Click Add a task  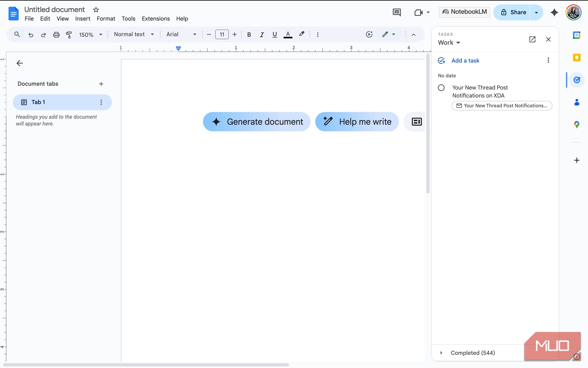point(465,61)
